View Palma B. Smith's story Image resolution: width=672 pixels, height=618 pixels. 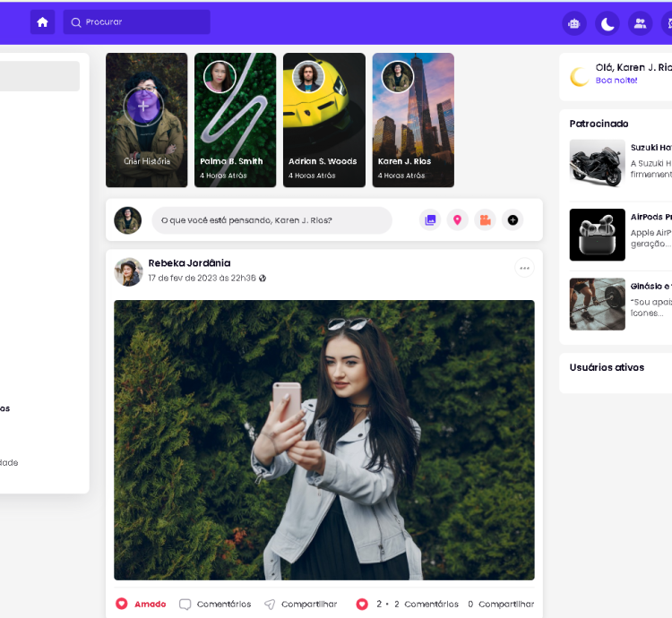coord(235,120)
